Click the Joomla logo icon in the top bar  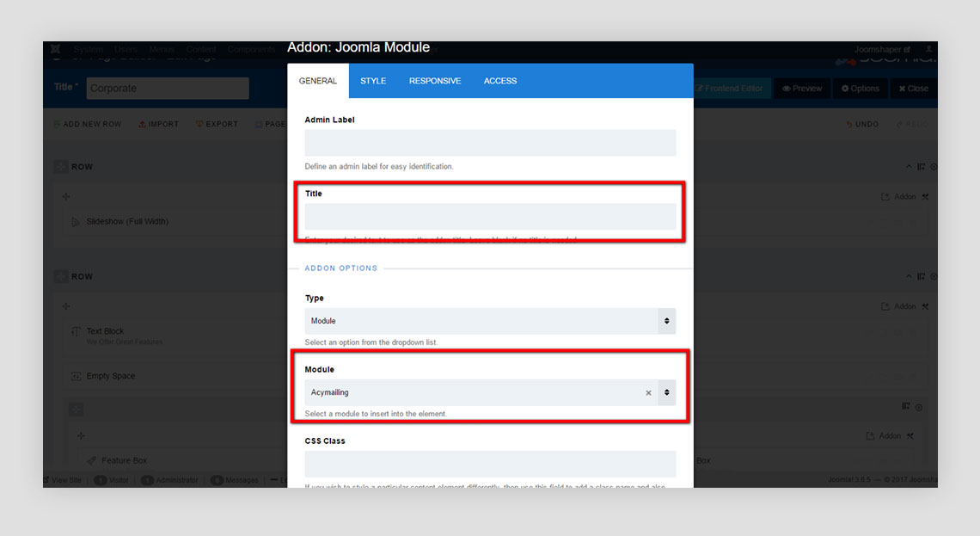(56, 49)
